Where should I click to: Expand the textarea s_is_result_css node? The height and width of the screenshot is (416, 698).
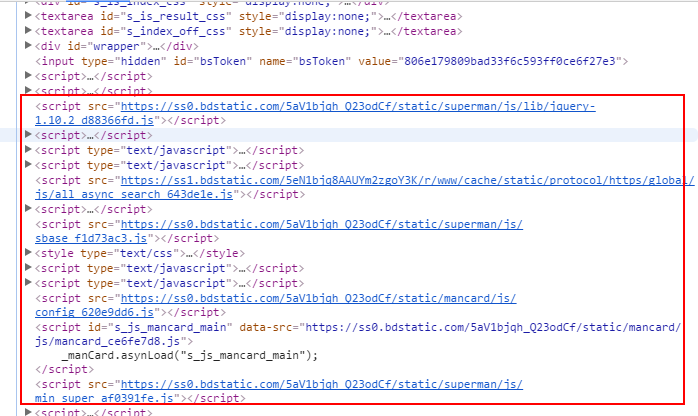28,16
